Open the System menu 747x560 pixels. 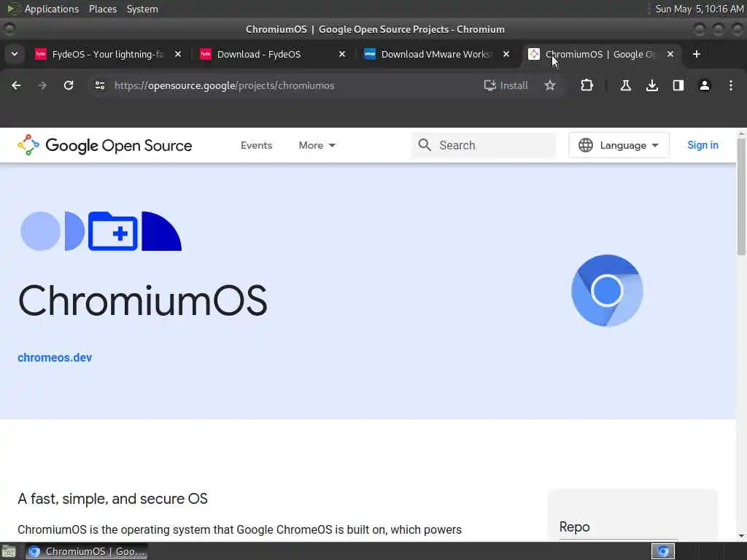pyautogui.click(x=142, y=9)
